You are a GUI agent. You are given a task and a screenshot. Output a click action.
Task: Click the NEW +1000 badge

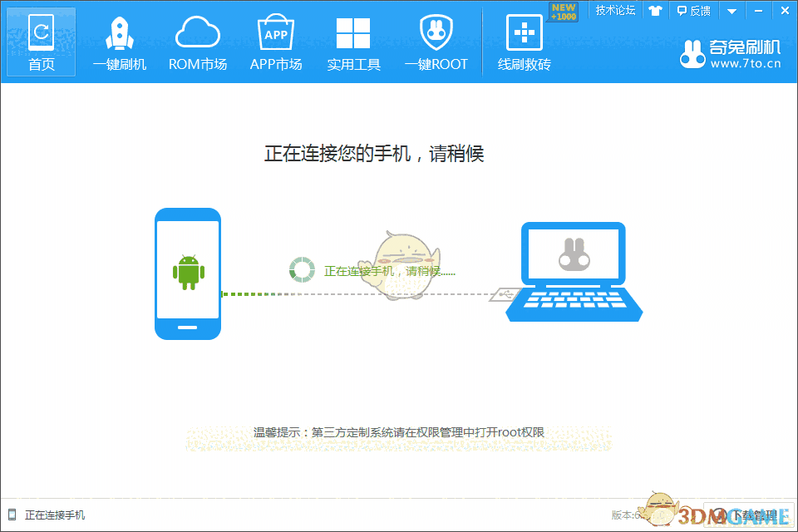coord(563,11)
